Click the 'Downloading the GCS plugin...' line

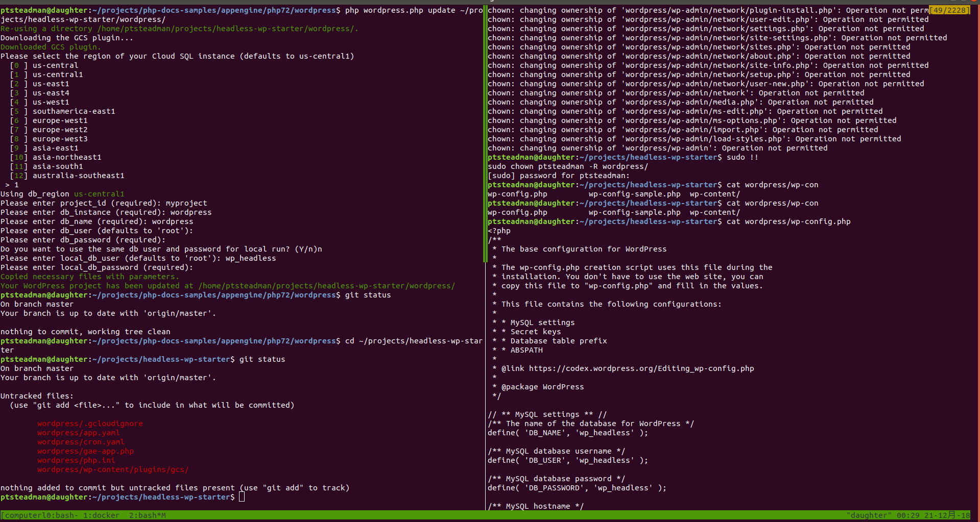[67, 38]
